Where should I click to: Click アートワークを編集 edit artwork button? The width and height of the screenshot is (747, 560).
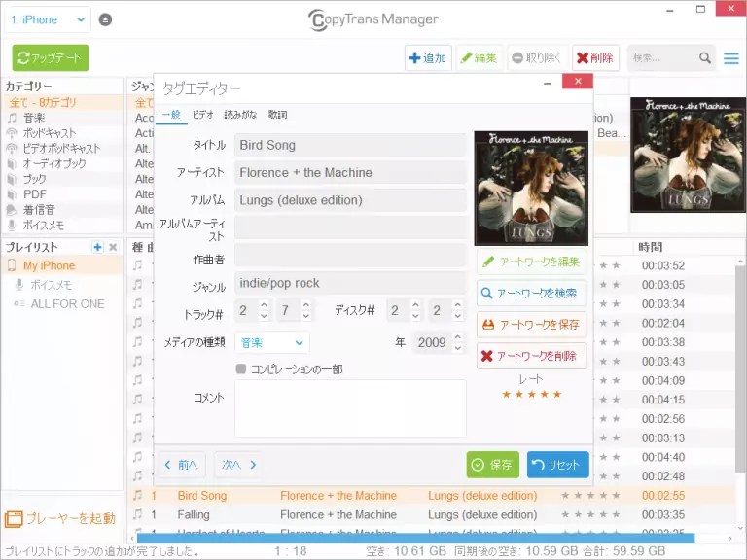pos(531,262)
